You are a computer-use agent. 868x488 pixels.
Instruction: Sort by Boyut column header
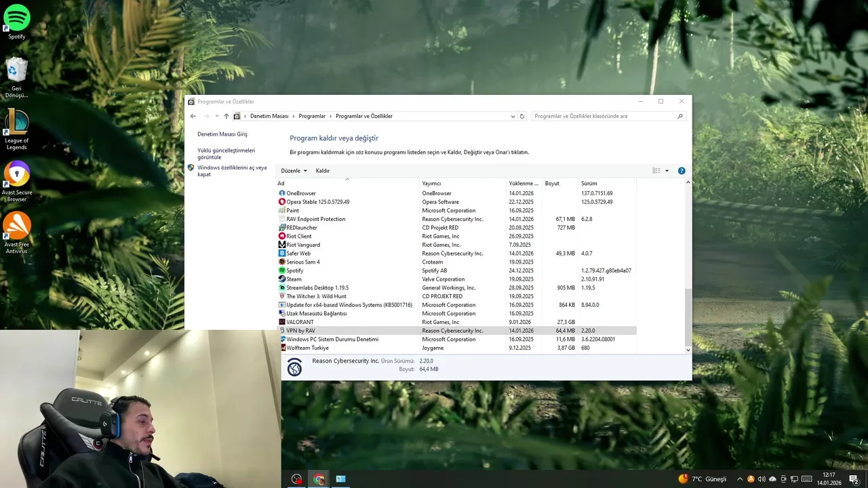[560, 184]
